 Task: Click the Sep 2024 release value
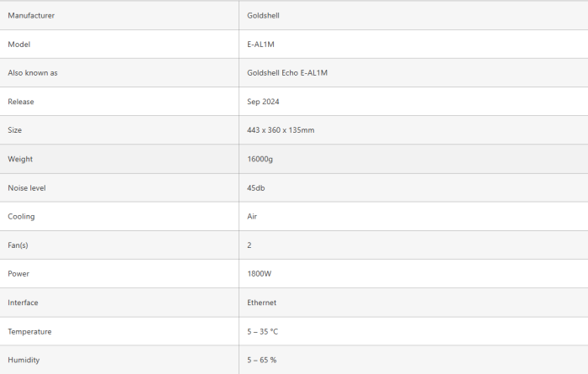263,102
